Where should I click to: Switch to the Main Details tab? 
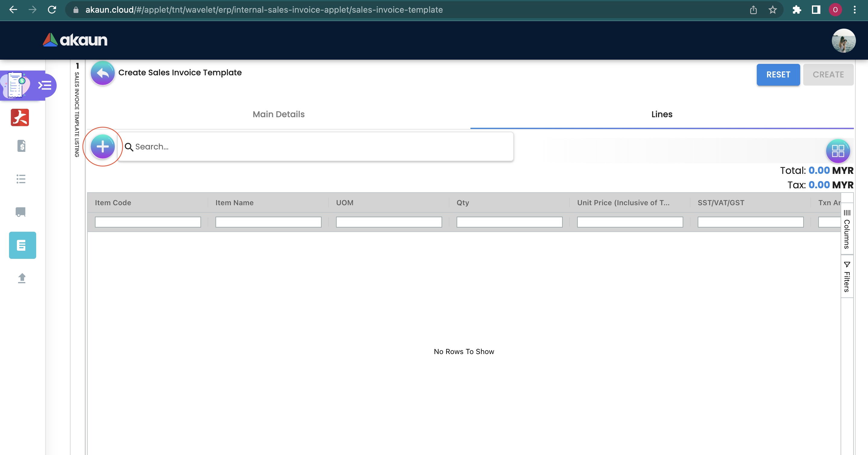pos(278,114)
